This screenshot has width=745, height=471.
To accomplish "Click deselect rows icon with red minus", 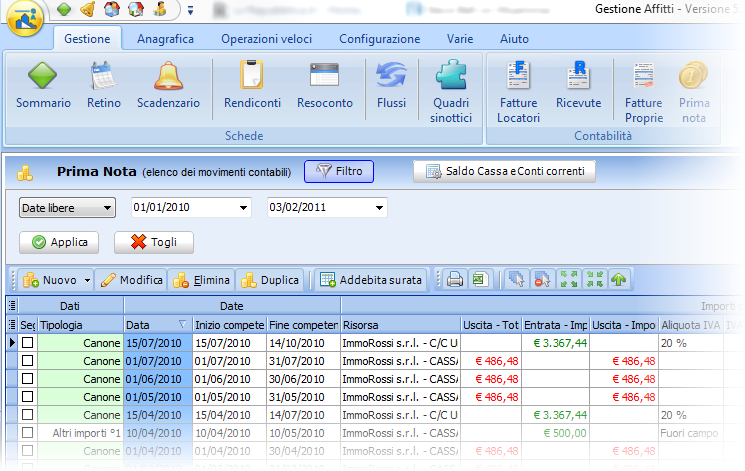I will [x=542, y=279].
